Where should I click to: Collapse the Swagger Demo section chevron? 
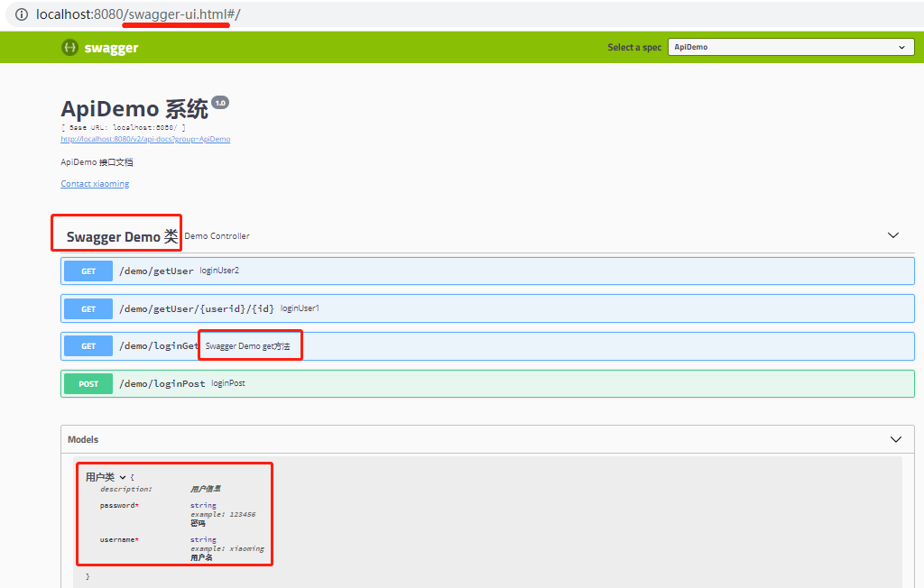point(893,235)
